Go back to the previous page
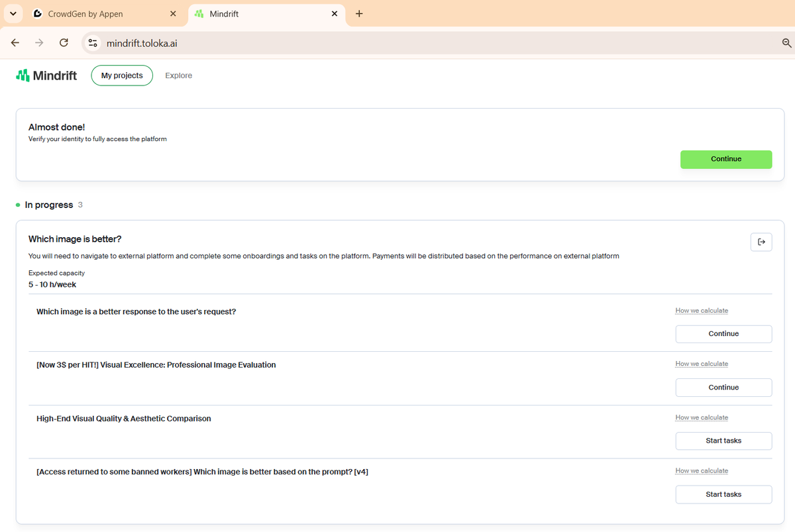This screenshot has width=795, height=532. tap(15, 42)
